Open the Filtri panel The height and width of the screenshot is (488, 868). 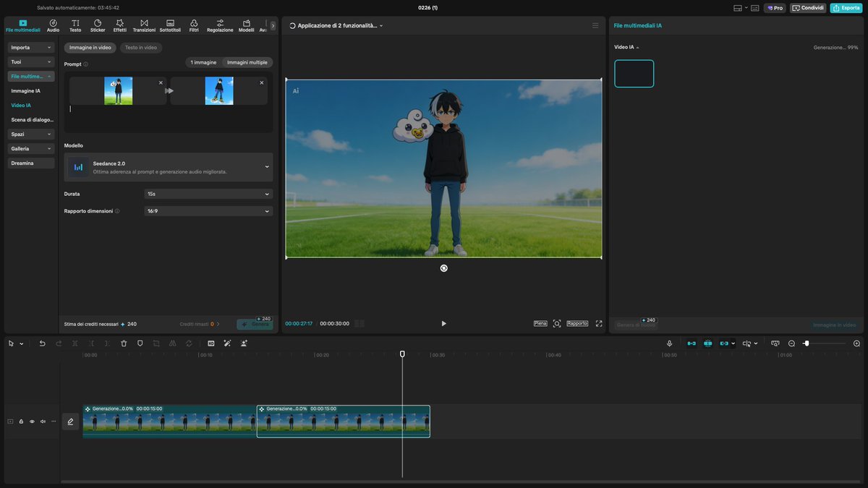(194, 26)
